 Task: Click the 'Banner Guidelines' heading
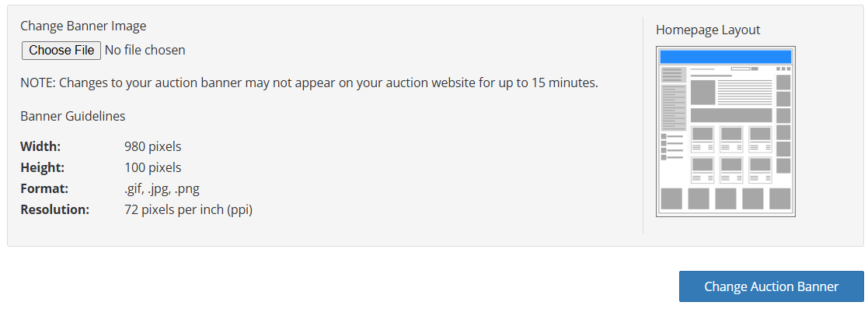(x=72, y=116)
